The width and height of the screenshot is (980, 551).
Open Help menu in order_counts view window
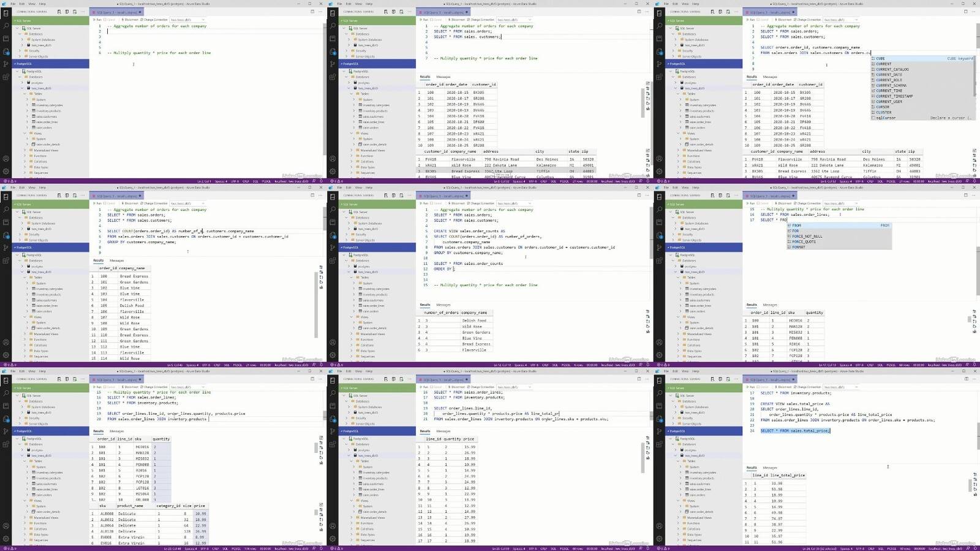coord(369,188)
